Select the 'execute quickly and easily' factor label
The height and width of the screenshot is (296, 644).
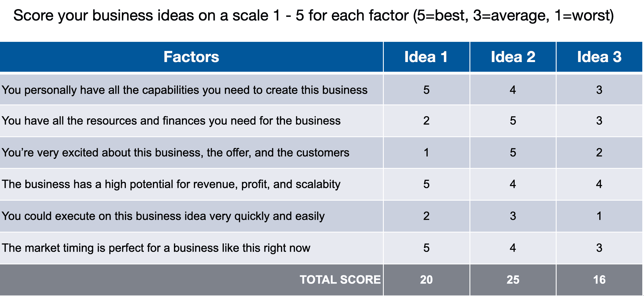tap(163, 216)
